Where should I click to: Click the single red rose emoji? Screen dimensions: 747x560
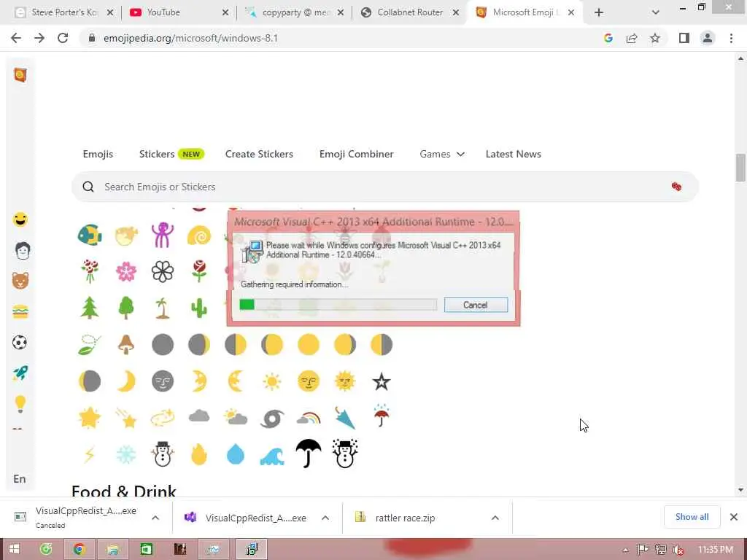(199, 271)
